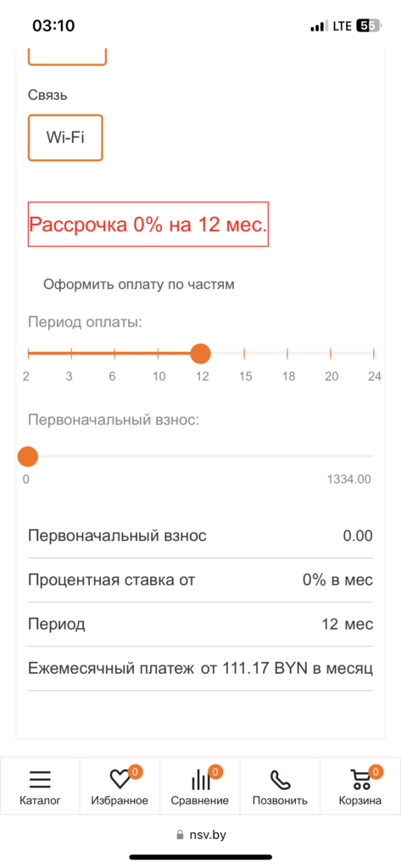Screen dimensions: 401x868
Task: Click the 1334.00 maximum end of deposit slider
Action: (349, 480)
